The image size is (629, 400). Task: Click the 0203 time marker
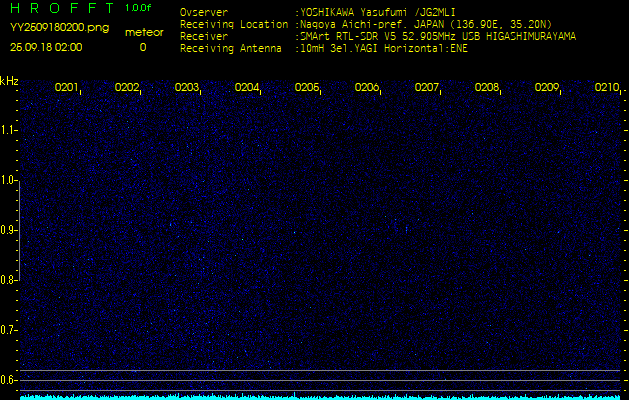187,87
